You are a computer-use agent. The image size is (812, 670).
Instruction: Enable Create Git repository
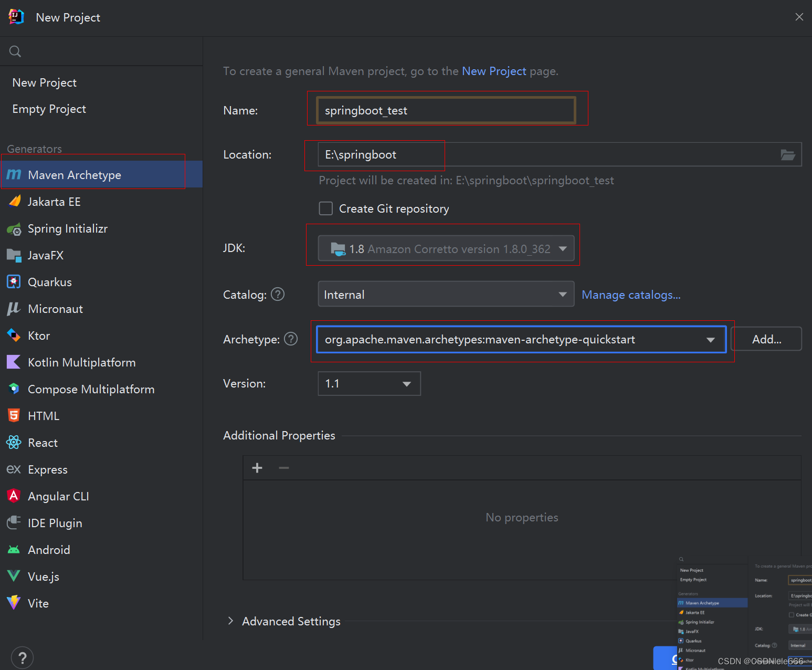tap(325, 208)
